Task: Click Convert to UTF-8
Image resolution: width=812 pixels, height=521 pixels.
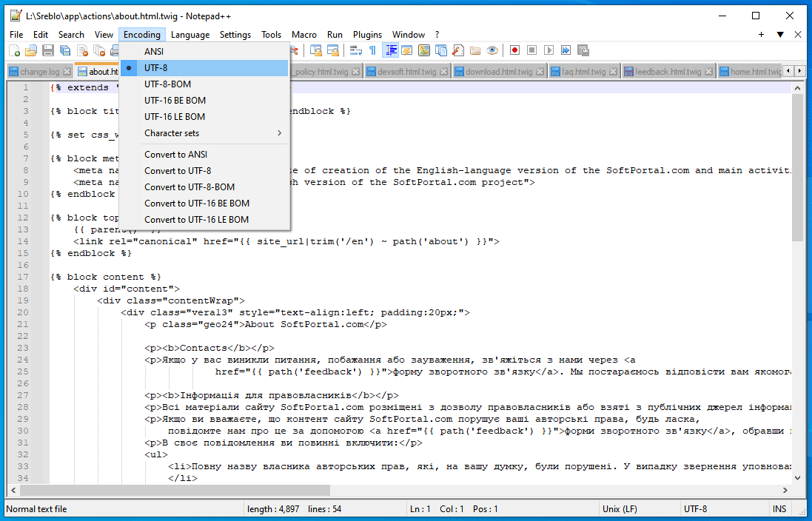Action: [x=204, y=171]
